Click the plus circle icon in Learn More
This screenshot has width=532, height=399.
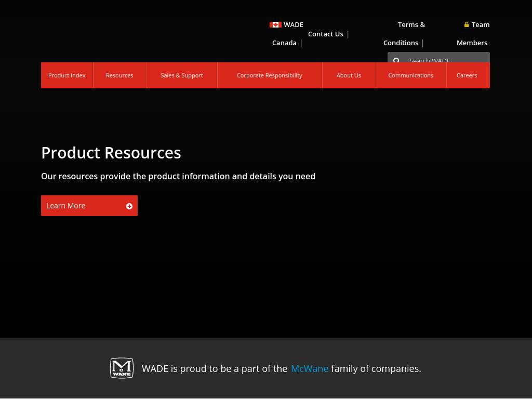[x=129, y=206]
